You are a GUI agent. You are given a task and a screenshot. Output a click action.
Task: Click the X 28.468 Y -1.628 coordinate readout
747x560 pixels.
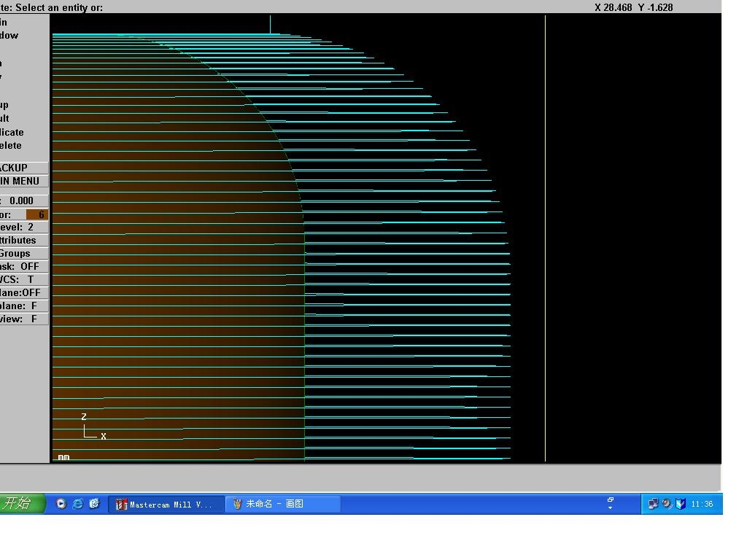pyautogui.click(x=634, y=7)
